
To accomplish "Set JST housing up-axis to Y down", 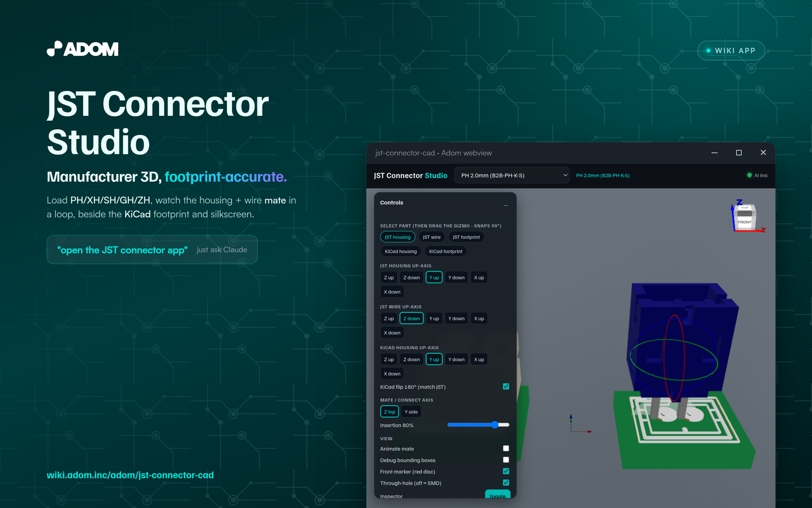I will tap(456, 278).
